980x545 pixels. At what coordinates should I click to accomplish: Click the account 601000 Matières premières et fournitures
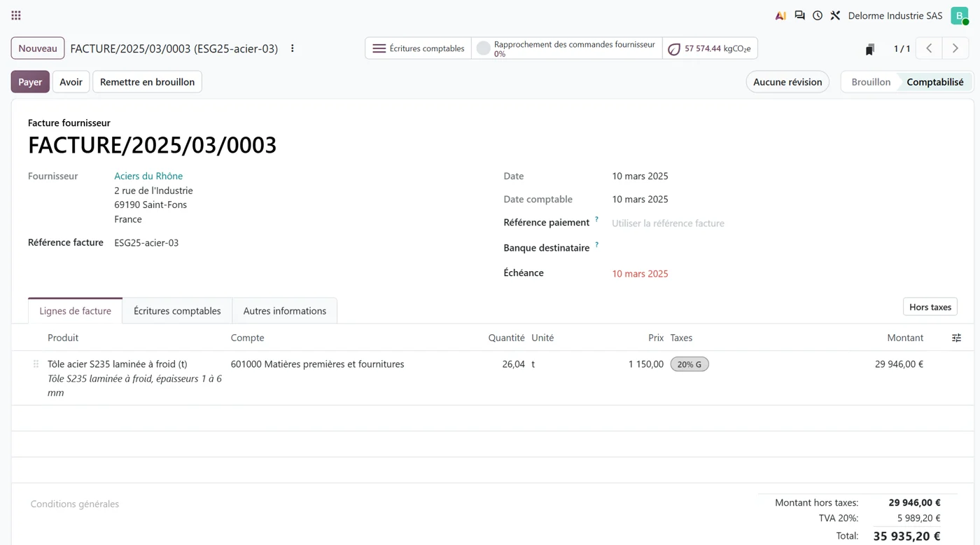[318, 364]
